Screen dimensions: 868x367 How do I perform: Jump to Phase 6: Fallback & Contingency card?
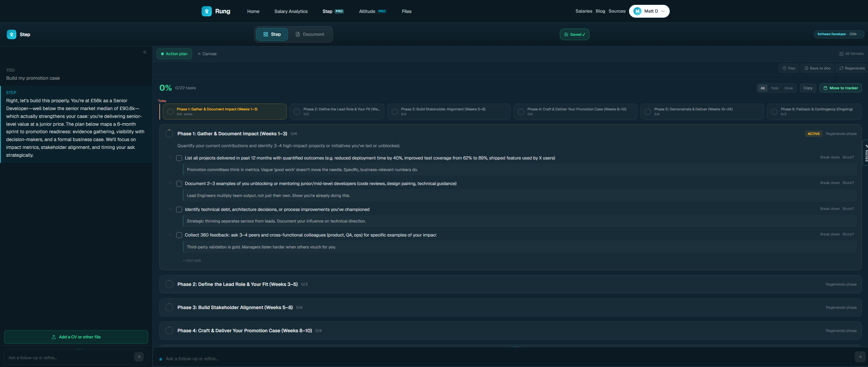(x=814, y=111)
